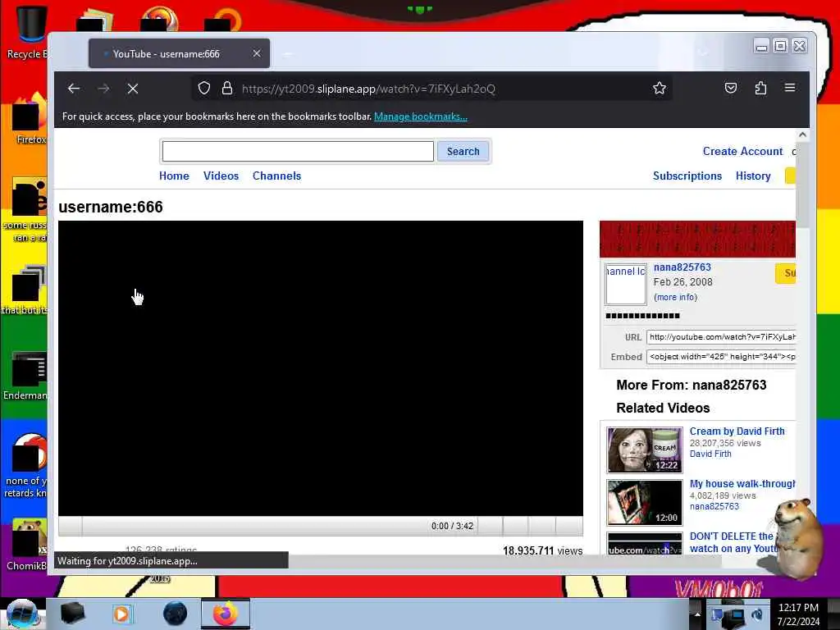
Task: Select the Embed code field
Action: pyautogui.click(x=720, y=357)
